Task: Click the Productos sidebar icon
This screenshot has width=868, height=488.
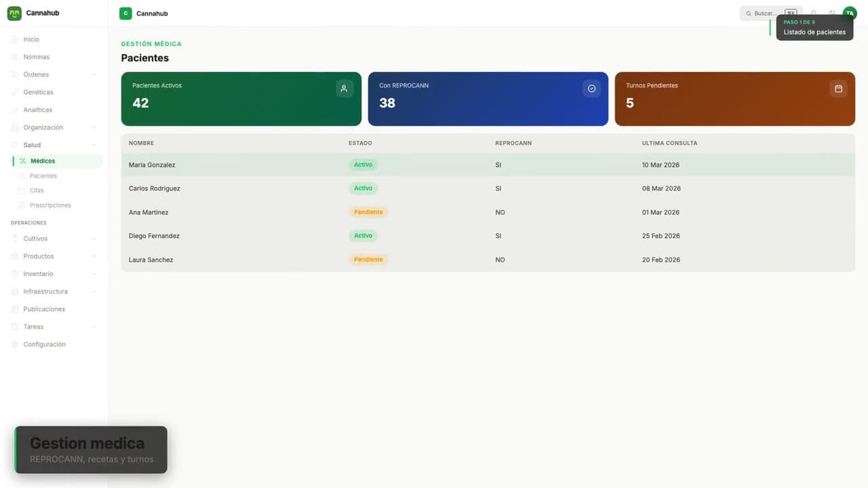Action: pyautogui.click(x=15, y=256)
